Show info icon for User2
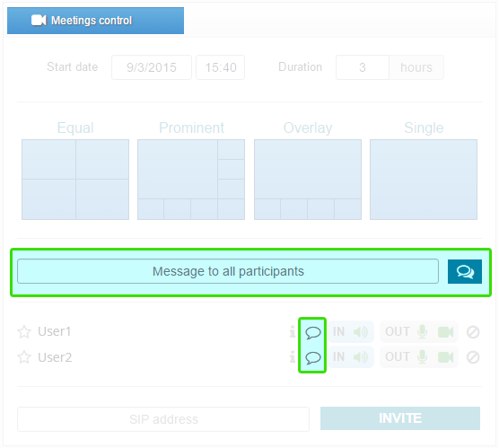 click(293, 357)
